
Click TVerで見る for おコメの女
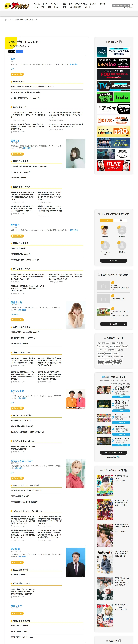click(121, 397)
